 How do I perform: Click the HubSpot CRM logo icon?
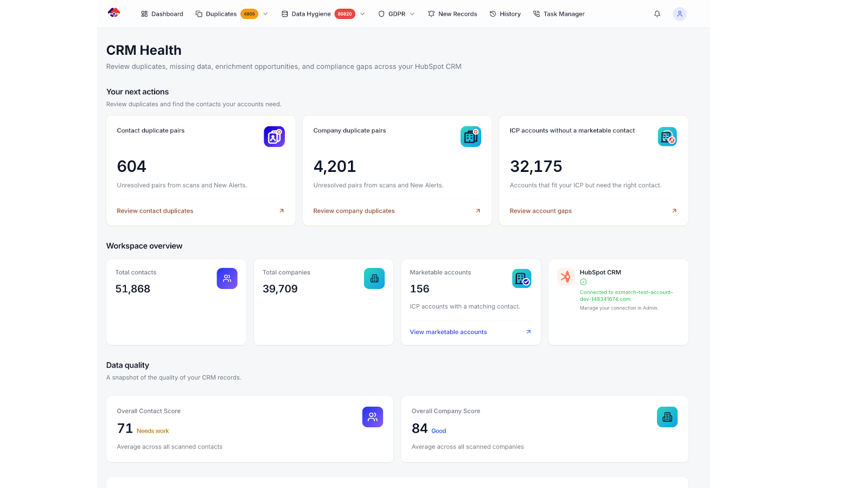[566, 277]
